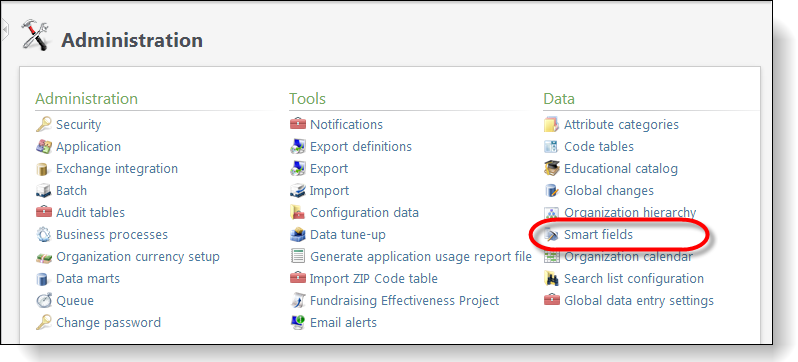Viewport: 798px width, 362px height.
Task: Click the gear icon next to Business processes
Action: (44, 235)
